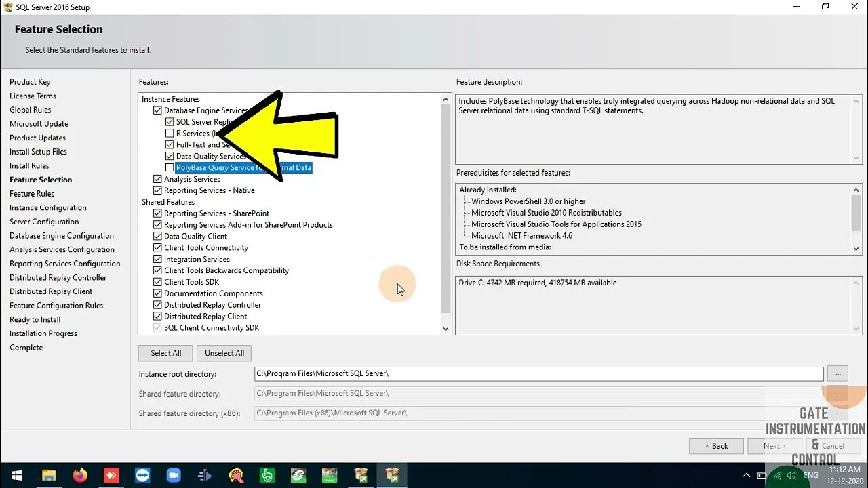
Task: Select Microsoft Update in the sidebar
Action: pos(39,124)
